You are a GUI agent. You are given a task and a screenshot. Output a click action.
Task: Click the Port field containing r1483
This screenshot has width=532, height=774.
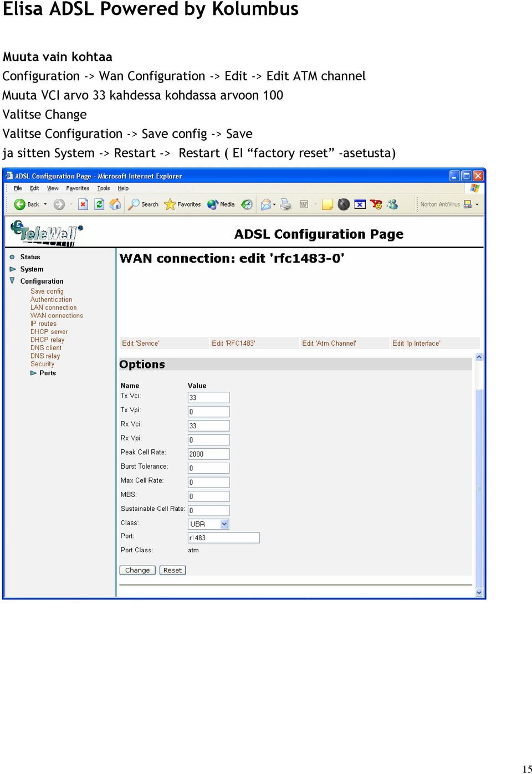[x=224, y=537]
